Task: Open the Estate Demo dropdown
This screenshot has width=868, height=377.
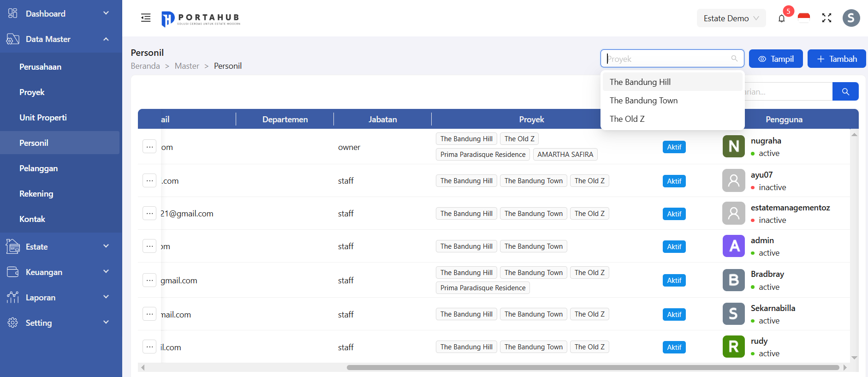Action: tap(731, 18)
